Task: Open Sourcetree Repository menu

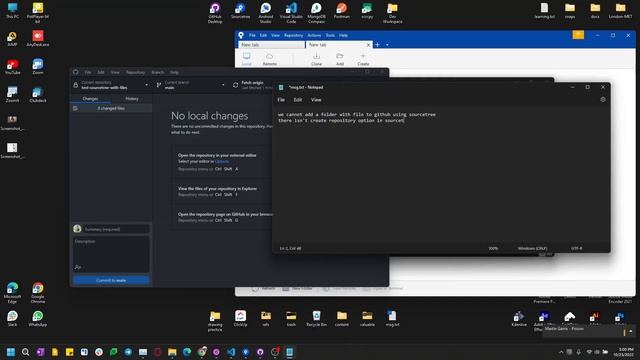Action: click(293, 36)
